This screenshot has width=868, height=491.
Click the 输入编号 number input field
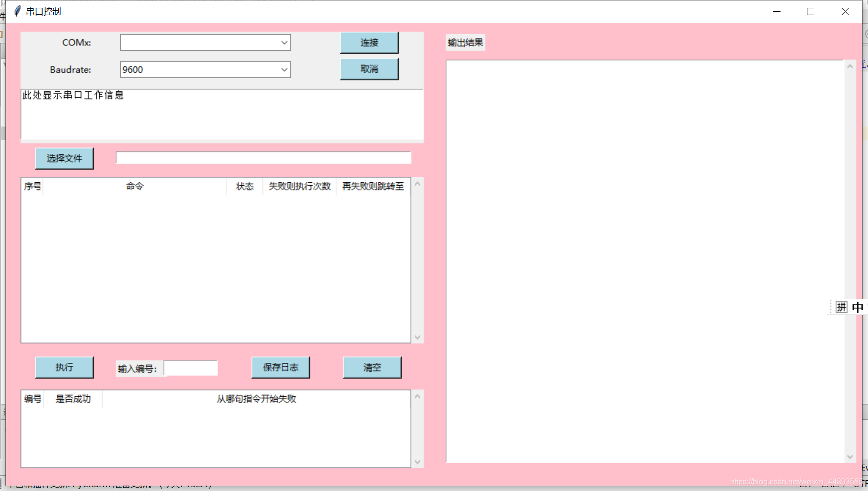(191, 368)
